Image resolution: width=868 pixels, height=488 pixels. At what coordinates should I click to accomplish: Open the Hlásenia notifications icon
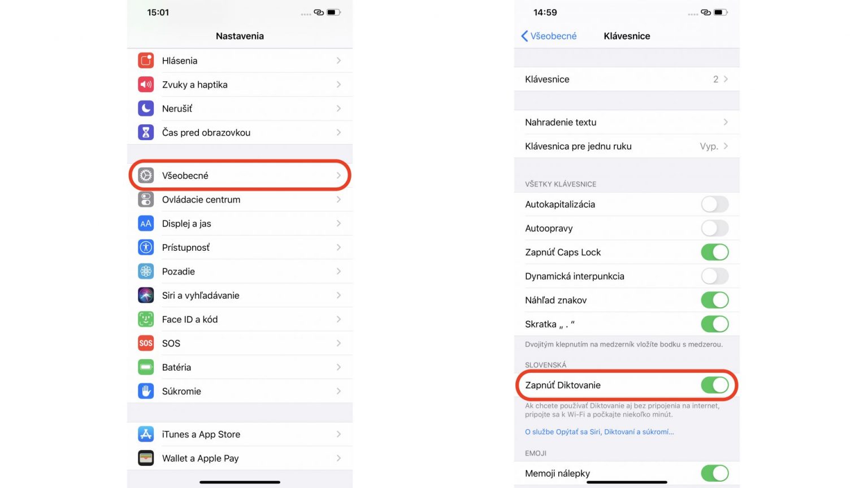(146, 60)
